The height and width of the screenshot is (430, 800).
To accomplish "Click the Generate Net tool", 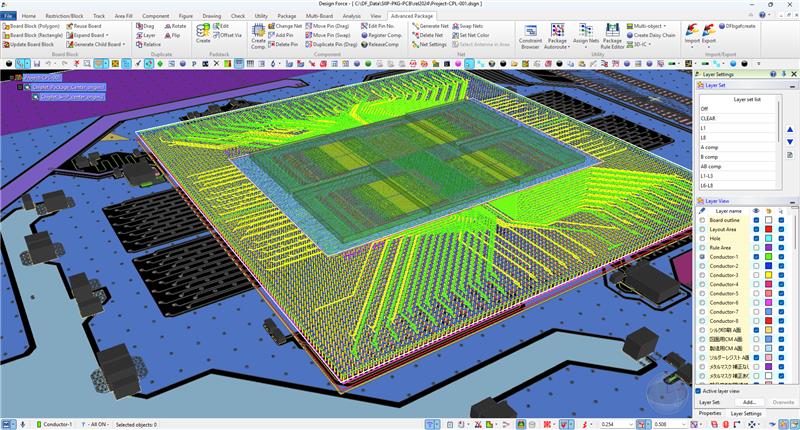I will pyautogui.click(x=431, y=25).
